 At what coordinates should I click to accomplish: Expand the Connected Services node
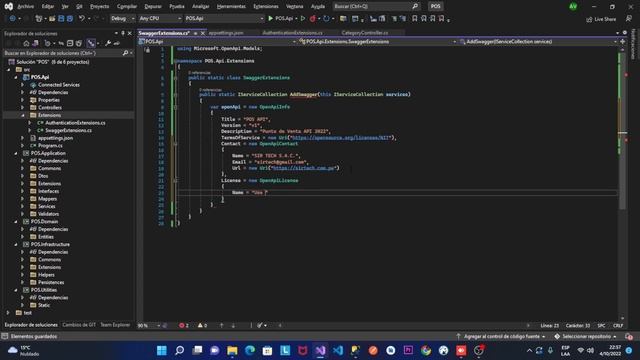23,85
